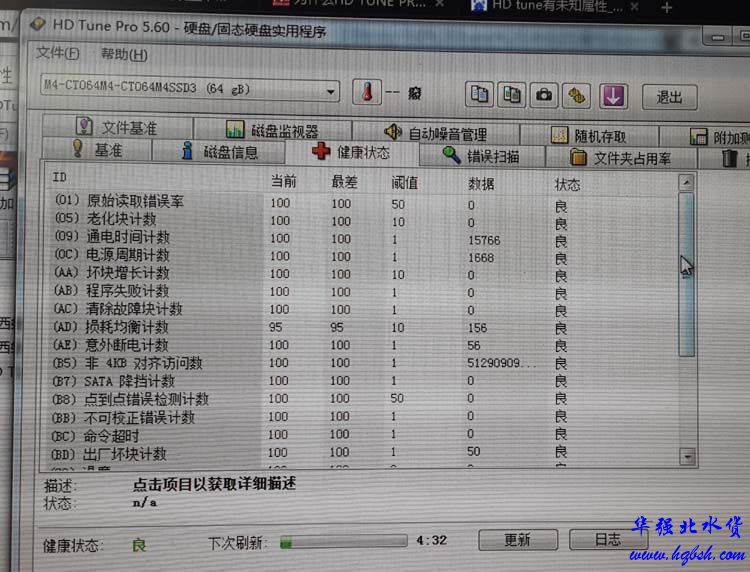Click the 日志 log button
The height and width of the screenshot is (572, 750).
pos(608,539)
